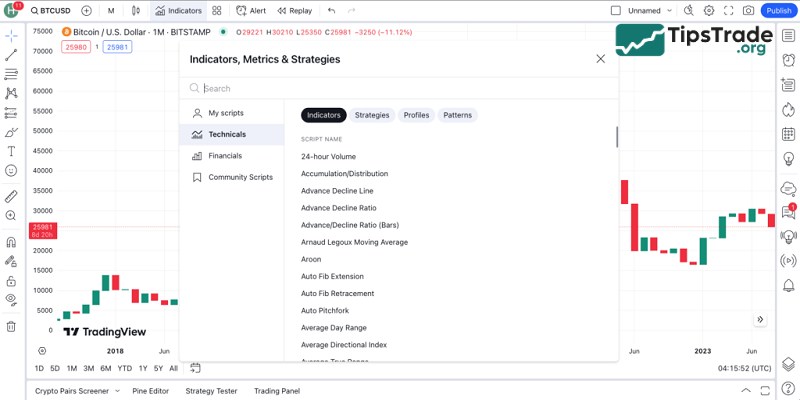Open chart settings gear icon
This screenshot has width=800, height=400.
click(x=709, y=11)
